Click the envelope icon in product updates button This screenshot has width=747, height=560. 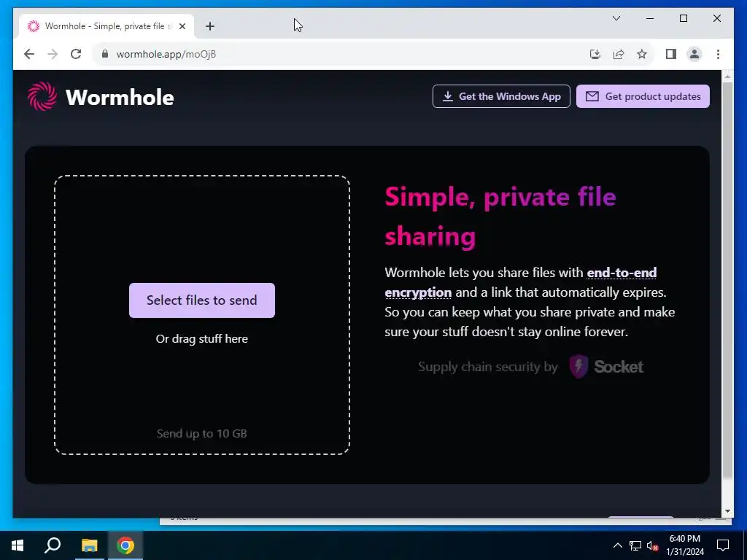coord(592,96)
